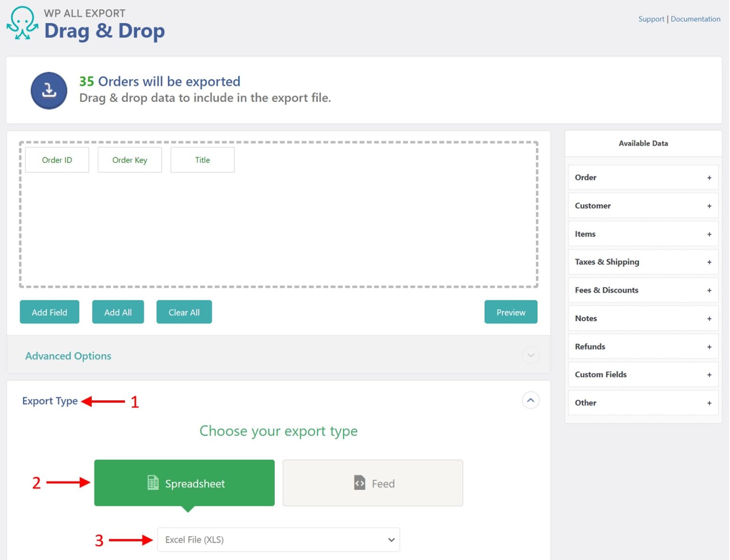Open the Support page link

[x=651, y=19]
